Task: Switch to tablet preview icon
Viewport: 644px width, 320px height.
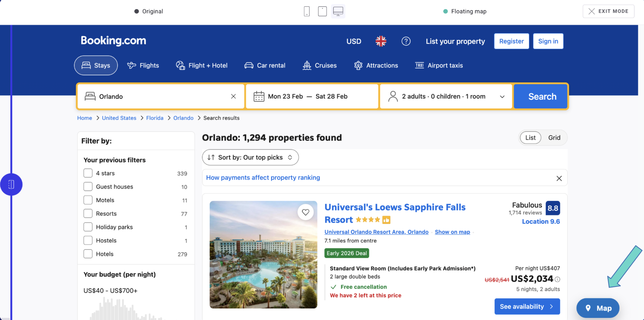Action: click(x=322, y=11)
